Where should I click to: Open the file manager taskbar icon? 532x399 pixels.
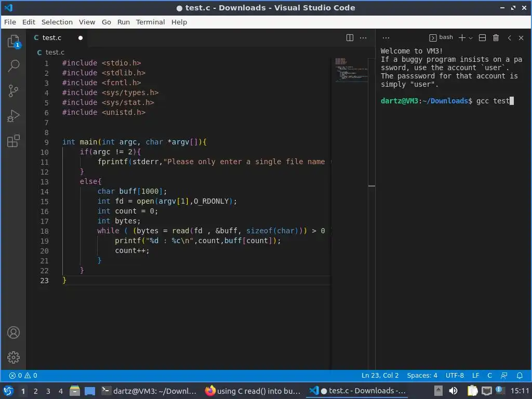[75, 391]
